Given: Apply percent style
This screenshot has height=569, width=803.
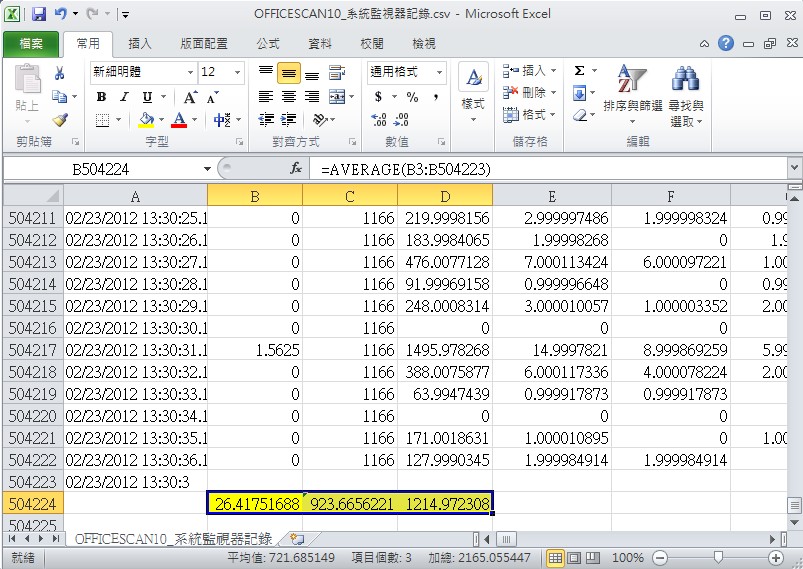Looking at the screenshot, I should [412, 97].
